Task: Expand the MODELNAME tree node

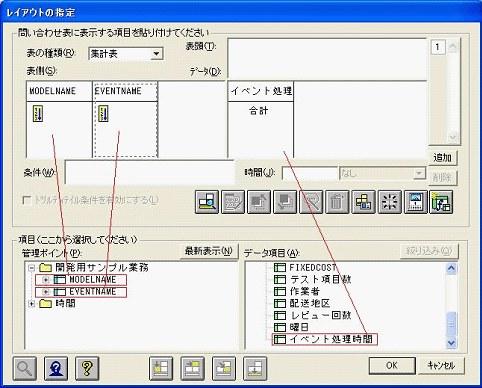Action: [x=46, y=280]
